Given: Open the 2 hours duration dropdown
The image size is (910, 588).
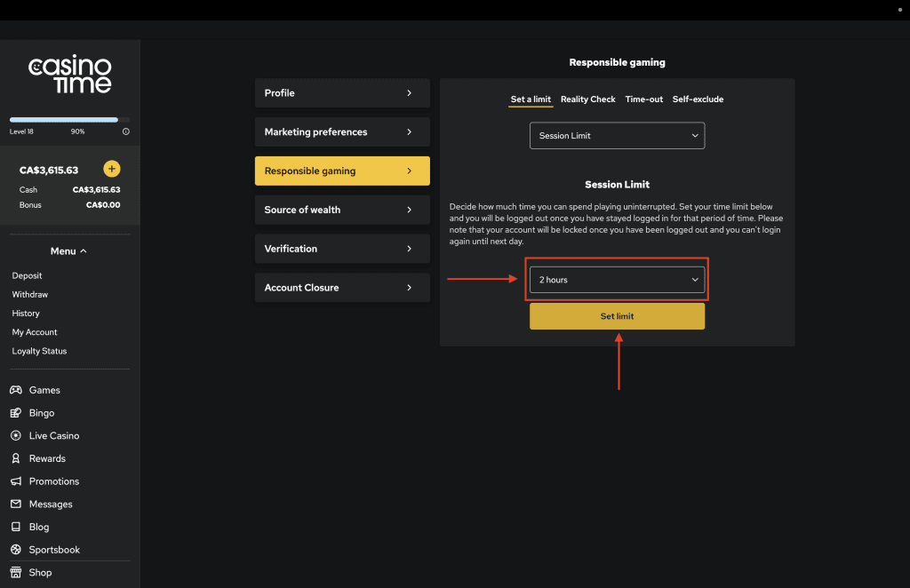Looking at the screenshot, I should (617, 280).
